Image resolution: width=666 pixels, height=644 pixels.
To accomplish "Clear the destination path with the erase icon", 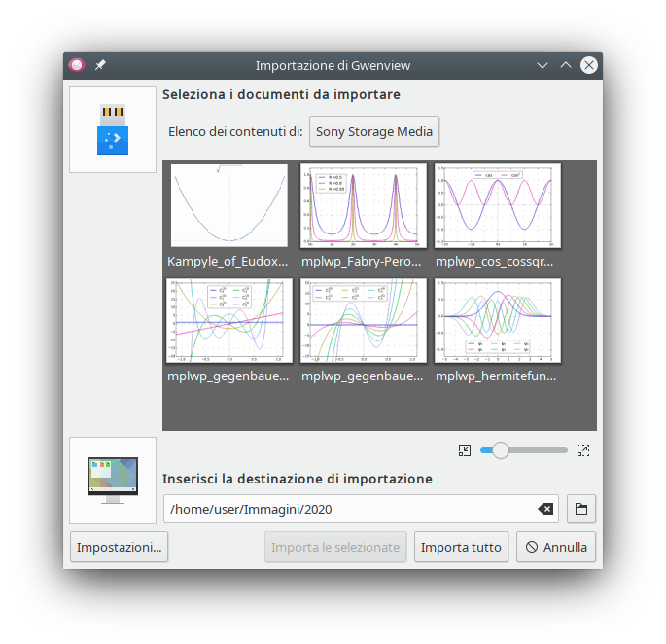I will point(545,509).
